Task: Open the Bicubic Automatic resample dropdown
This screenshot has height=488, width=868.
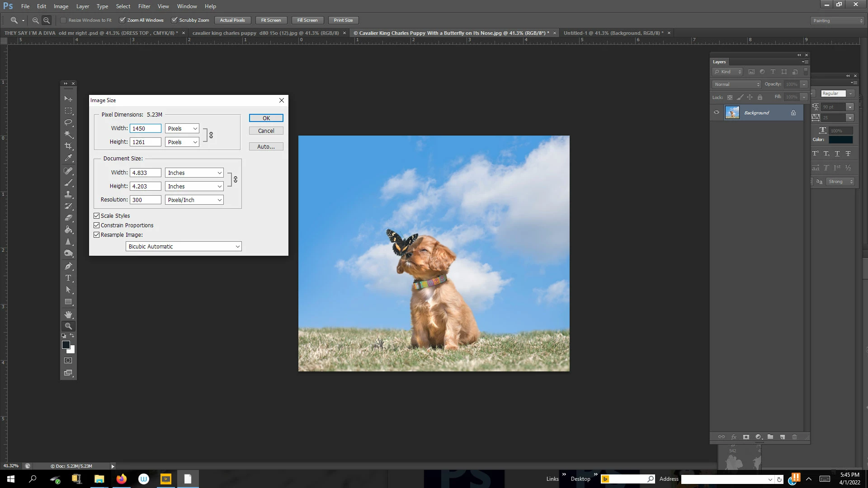Action: [184, 247]
